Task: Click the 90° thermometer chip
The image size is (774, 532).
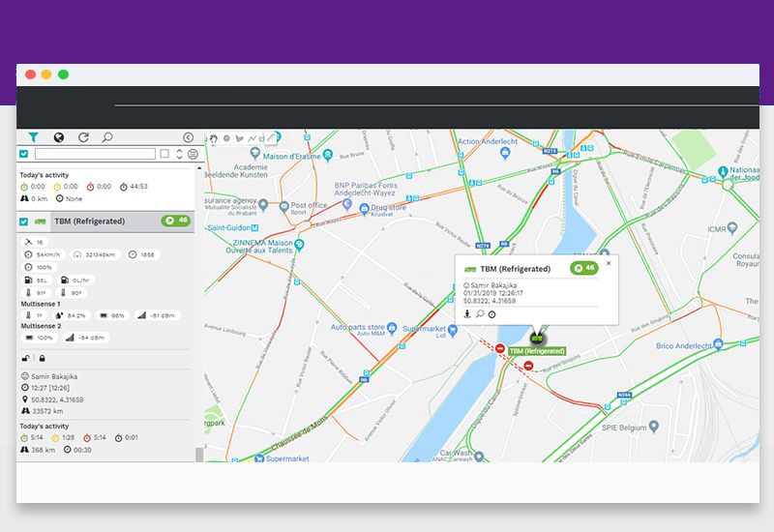Action: [x=71, y=293]
